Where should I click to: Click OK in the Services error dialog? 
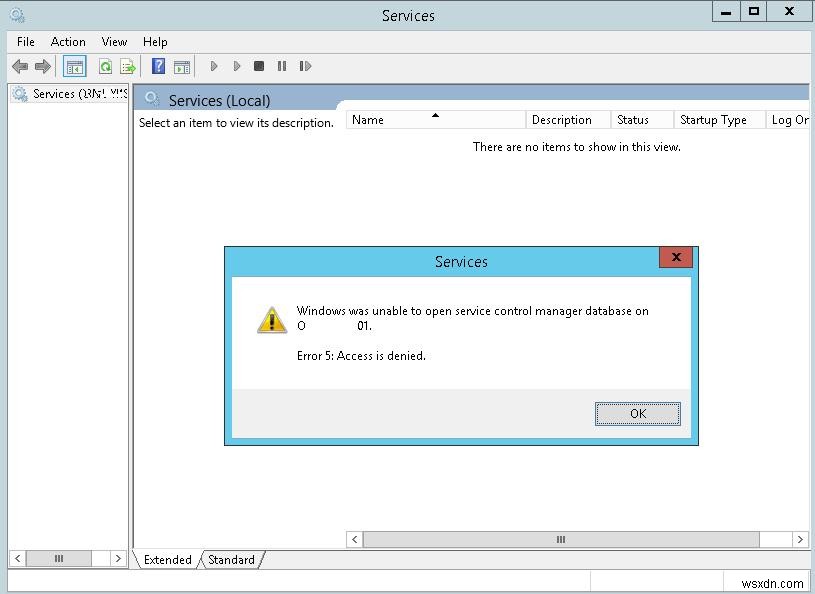tap(638, 414)
